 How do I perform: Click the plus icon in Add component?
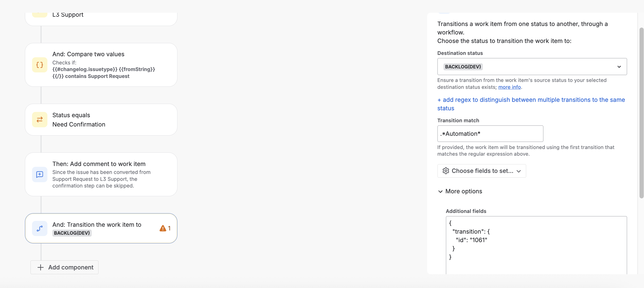tap(41, 267)
